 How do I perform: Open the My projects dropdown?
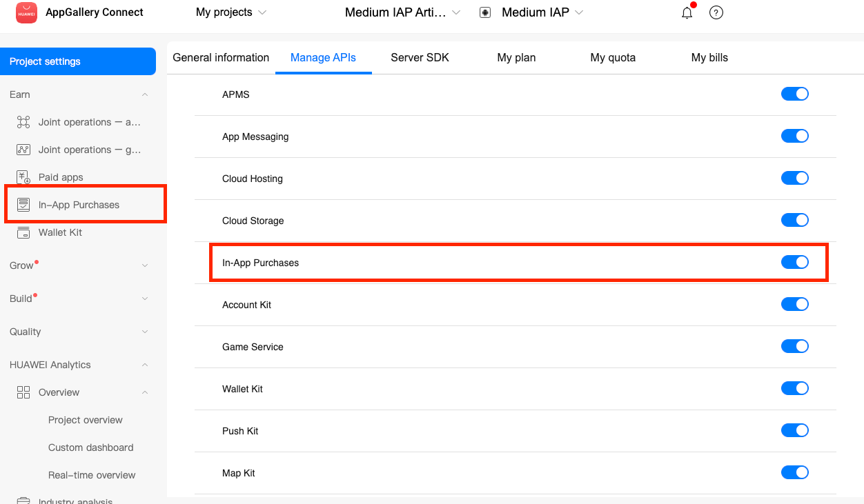pyautogui.click(x=230, y=12)
